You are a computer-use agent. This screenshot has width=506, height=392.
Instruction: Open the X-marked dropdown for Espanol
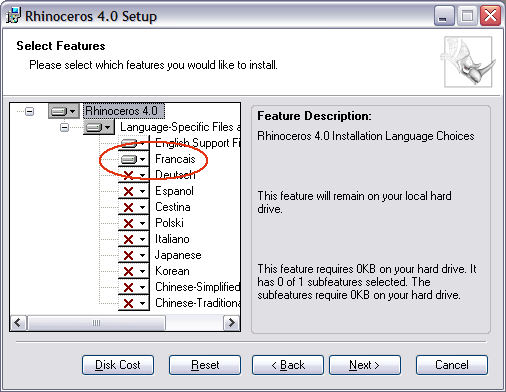tap(134, 191)
